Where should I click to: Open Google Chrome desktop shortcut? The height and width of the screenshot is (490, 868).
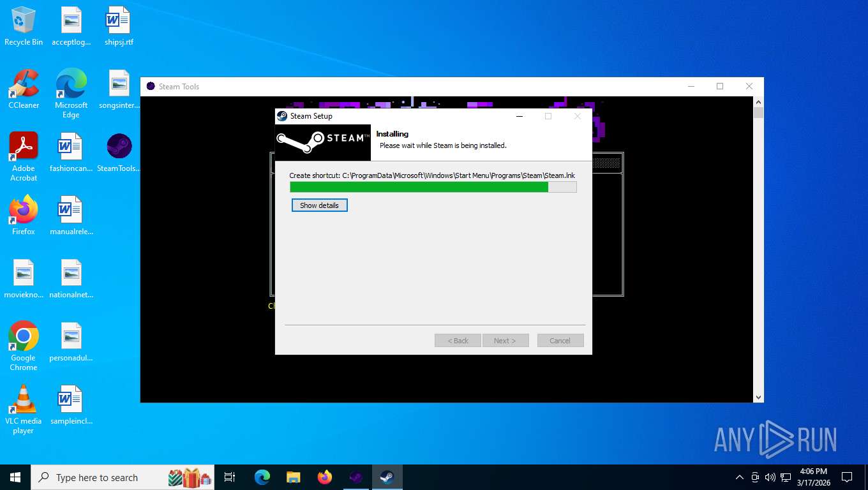click(x=24, y=346)
